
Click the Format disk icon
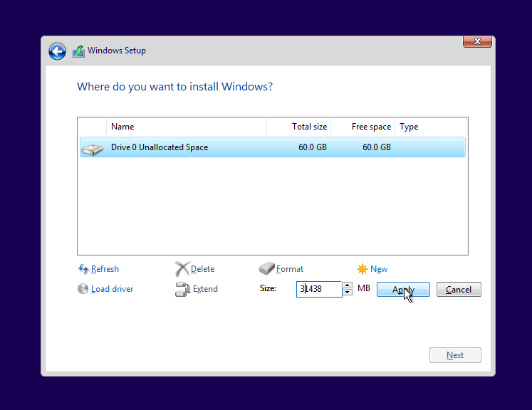(x=266, y=268)
